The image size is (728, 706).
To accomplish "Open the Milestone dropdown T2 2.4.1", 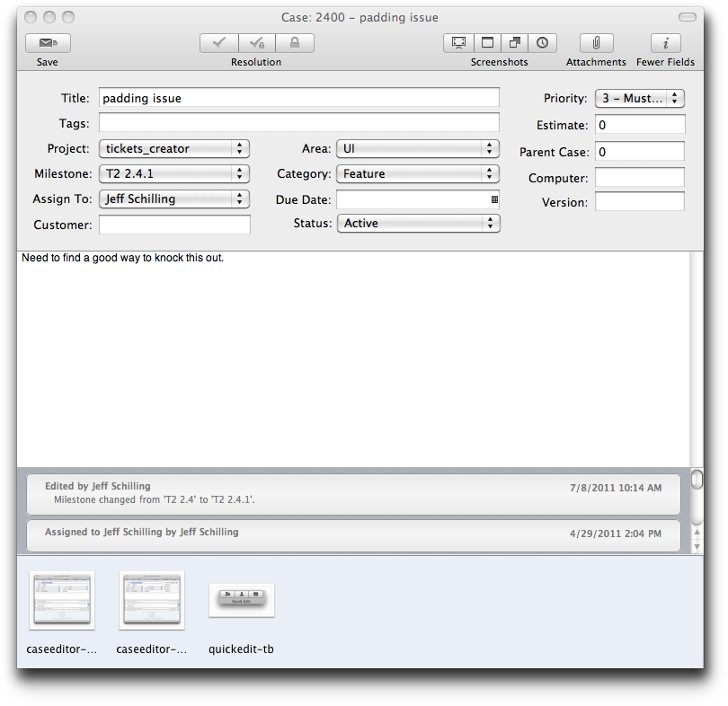I will (174, 173).
